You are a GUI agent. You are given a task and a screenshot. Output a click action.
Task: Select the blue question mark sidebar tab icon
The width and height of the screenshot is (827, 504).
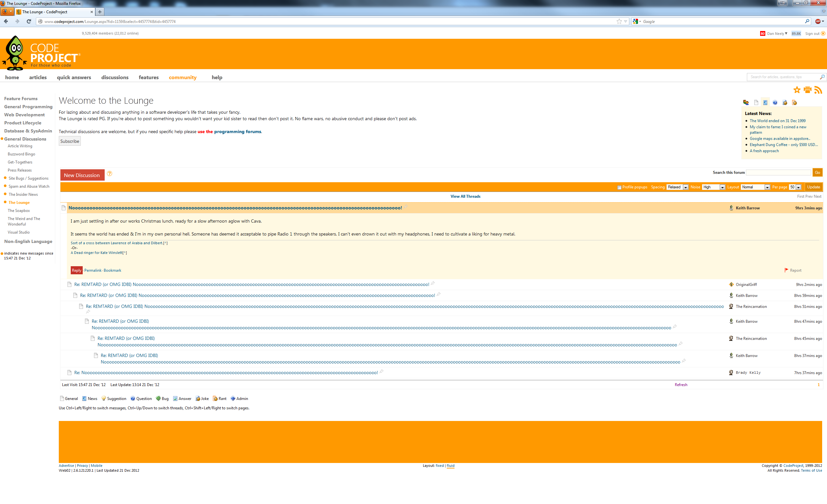775,103
